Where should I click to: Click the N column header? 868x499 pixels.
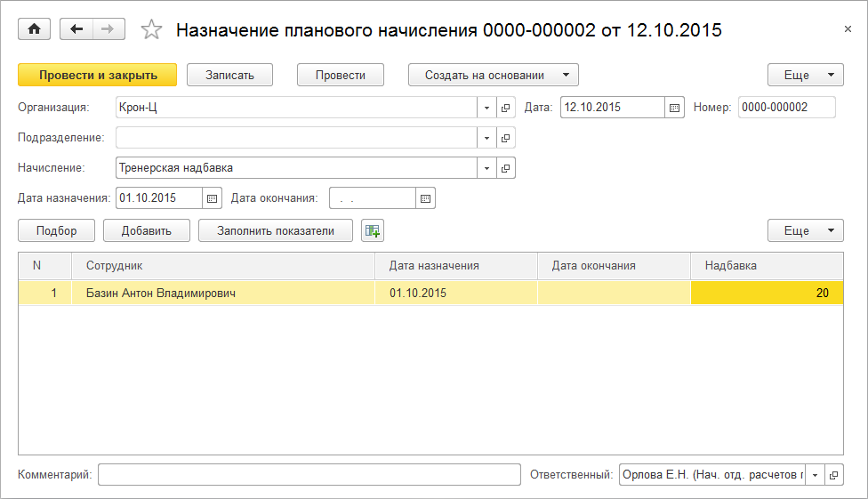pyautogui.click(x=44, y=265)
